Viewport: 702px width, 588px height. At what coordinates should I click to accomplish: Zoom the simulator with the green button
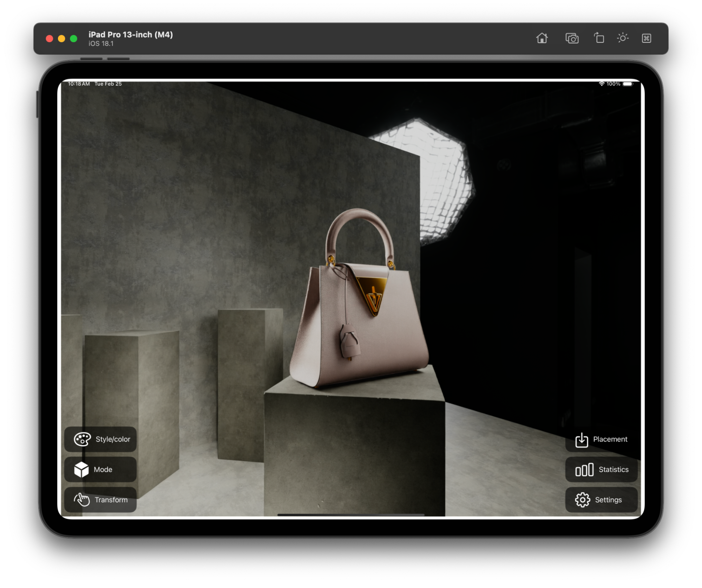click(x=73, y=38)
